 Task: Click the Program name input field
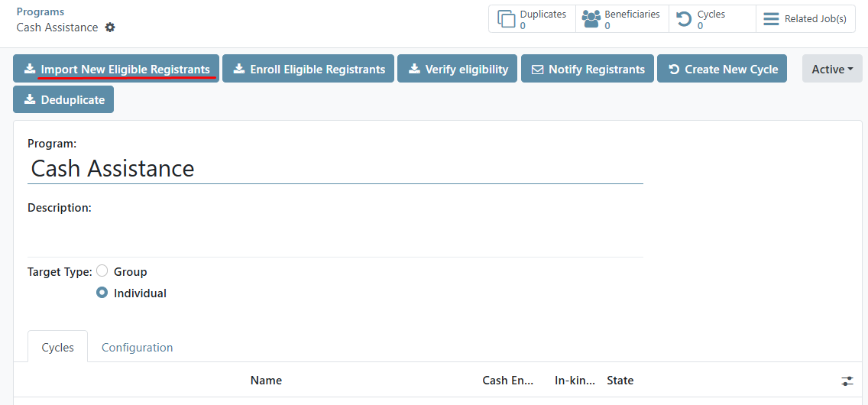point(335,168)
